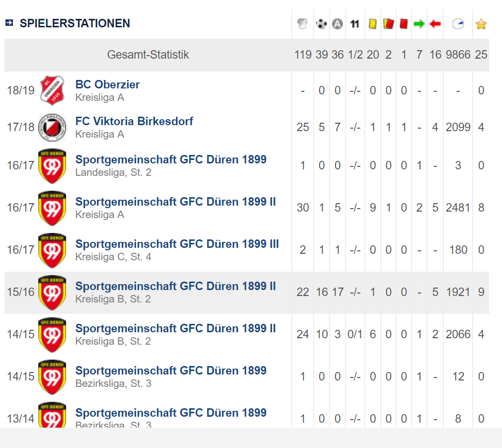Click the jersey appearances column icon
The height and width of the screenshot is (448, 502).
click(x=302, y=24)
